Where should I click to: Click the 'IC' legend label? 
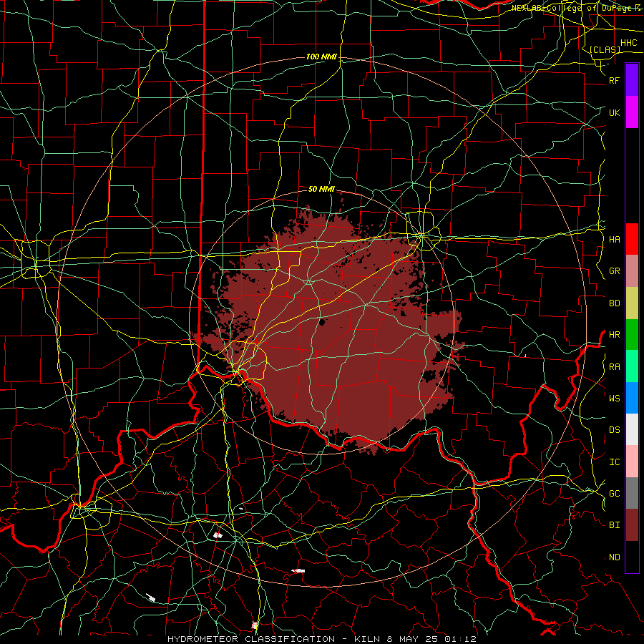click(x=614, y=462)
